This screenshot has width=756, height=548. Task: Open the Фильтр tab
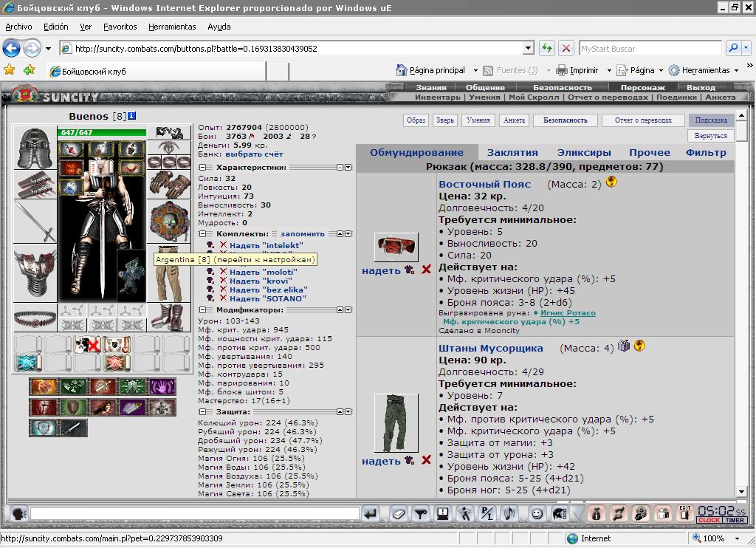706,152
